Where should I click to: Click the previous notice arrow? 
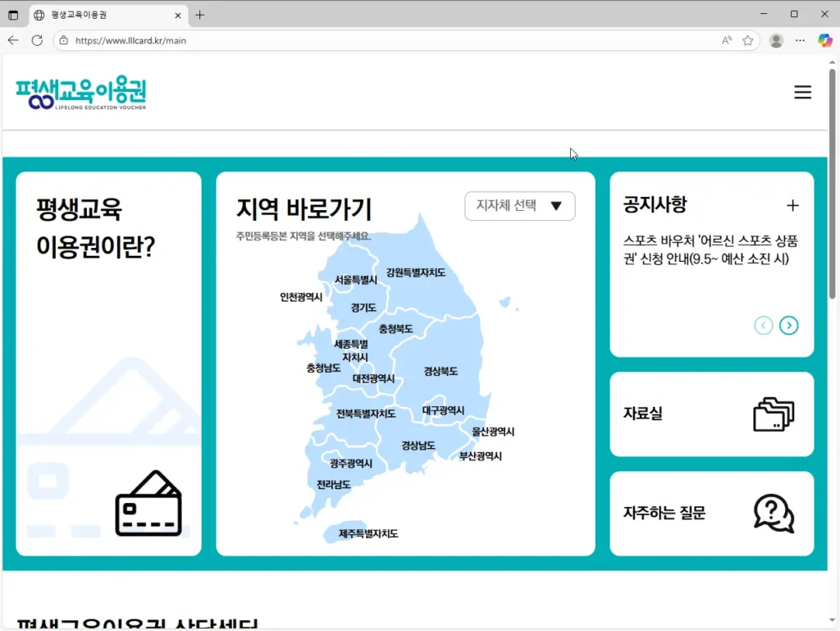tap(763, 325)
